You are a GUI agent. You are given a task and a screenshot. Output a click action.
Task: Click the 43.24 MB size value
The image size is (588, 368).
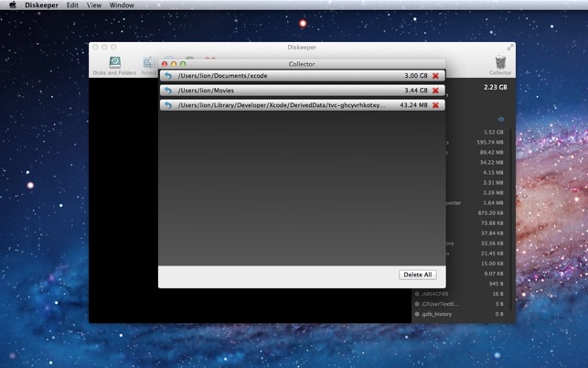(413, 105)
